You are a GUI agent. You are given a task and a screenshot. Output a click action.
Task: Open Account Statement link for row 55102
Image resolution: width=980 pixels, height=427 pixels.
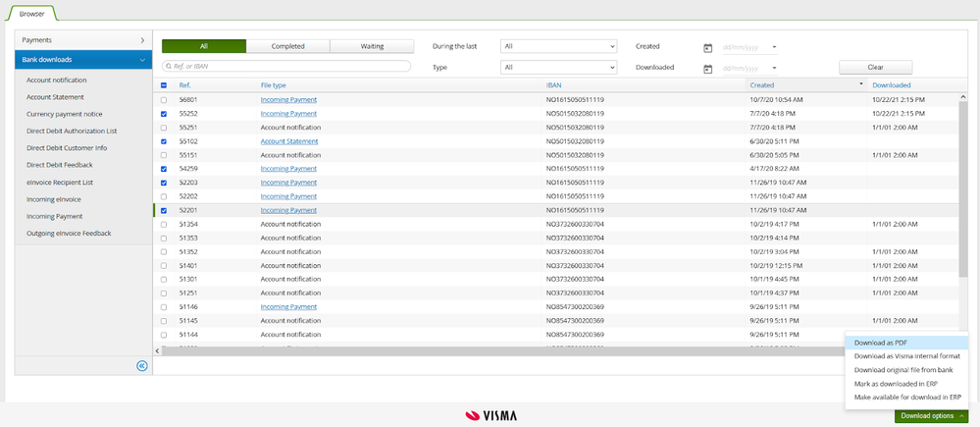point(288,141)
